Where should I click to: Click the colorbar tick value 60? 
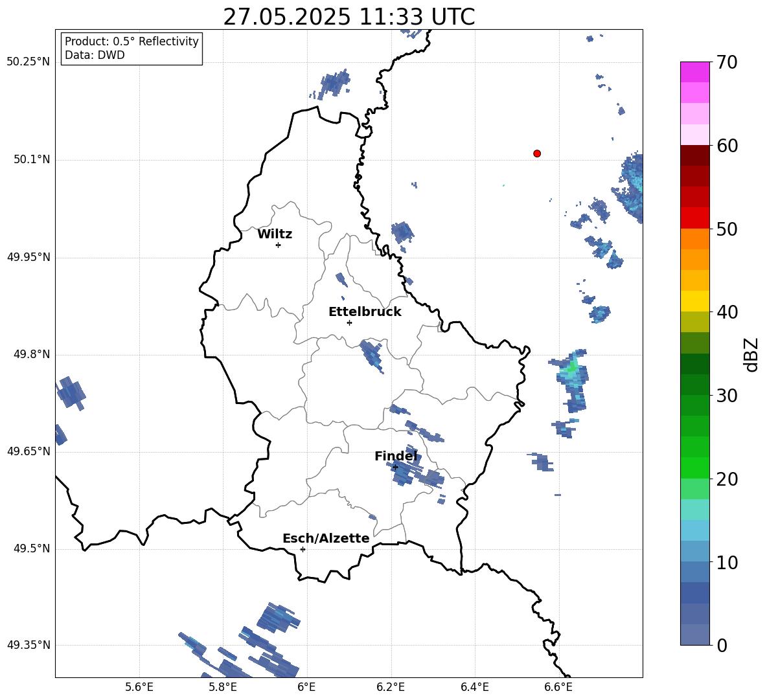coord(727,146)
